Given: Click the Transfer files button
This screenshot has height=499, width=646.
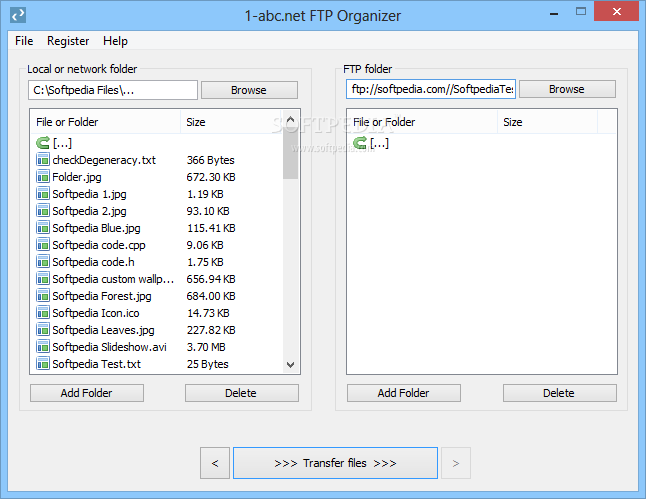Looking at the screenshot, I should [335, 463].
